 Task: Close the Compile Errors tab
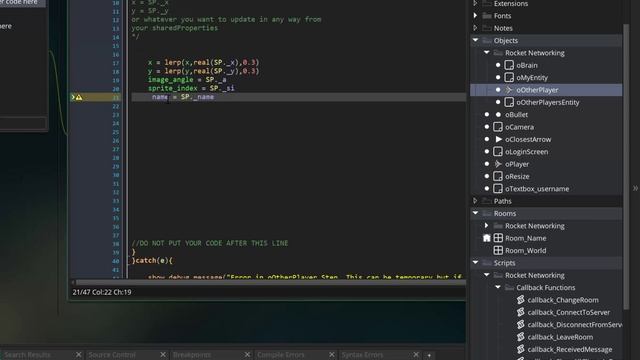331,355
